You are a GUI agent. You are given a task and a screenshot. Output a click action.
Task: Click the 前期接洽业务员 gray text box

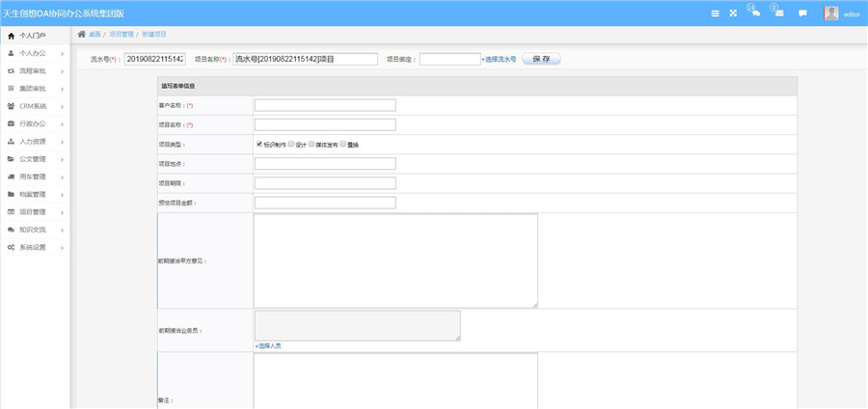click(358, 325)
